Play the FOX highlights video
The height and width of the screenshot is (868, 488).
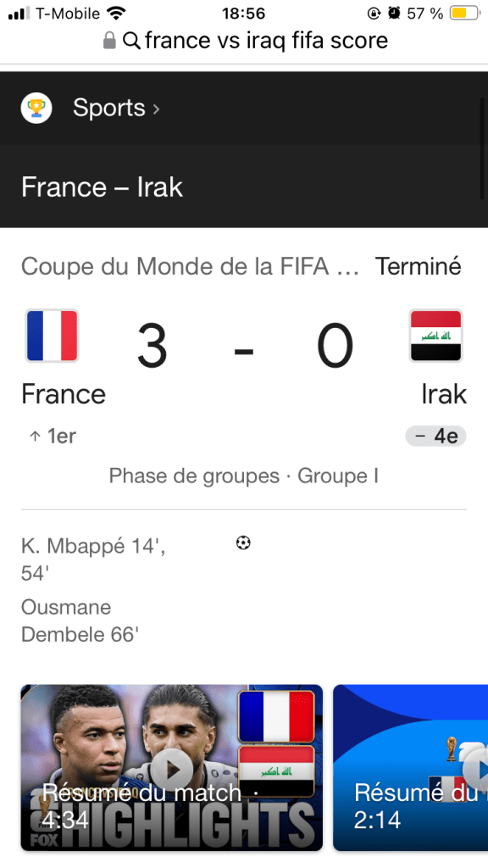click(171, 767)
